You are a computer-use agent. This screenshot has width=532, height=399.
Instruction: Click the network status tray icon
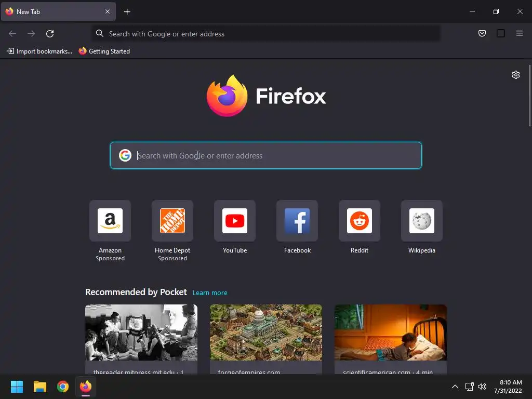click(469, 387)
